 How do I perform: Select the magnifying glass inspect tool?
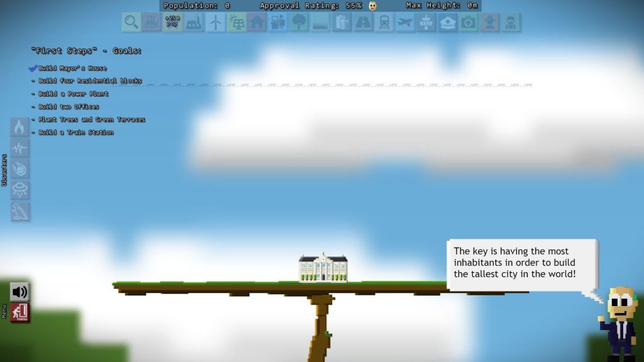pos(131,23)
